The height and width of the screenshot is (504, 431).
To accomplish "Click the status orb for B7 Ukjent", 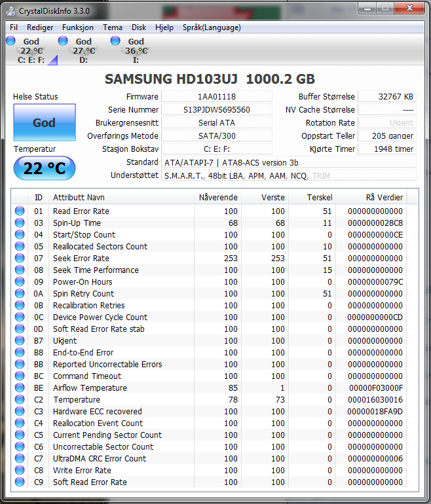I will (x=20, y=341).
